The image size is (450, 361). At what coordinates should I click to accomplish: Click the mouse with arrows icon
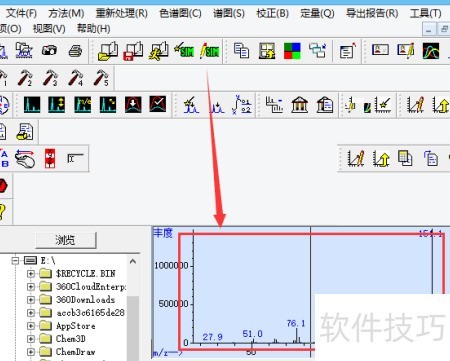tap(25, 159)
